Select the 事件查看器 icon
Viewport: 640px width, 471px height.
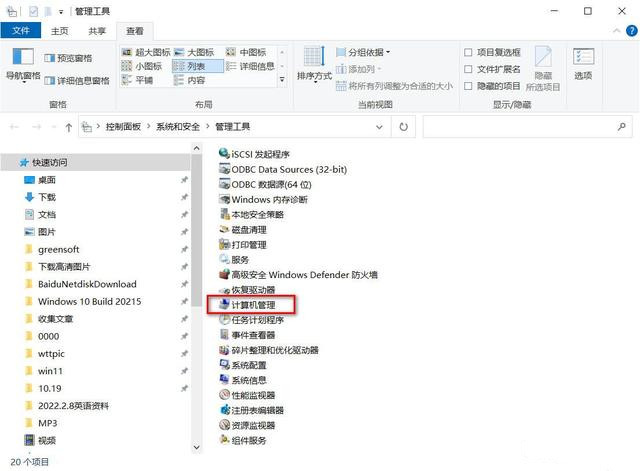tap(224, 335)
